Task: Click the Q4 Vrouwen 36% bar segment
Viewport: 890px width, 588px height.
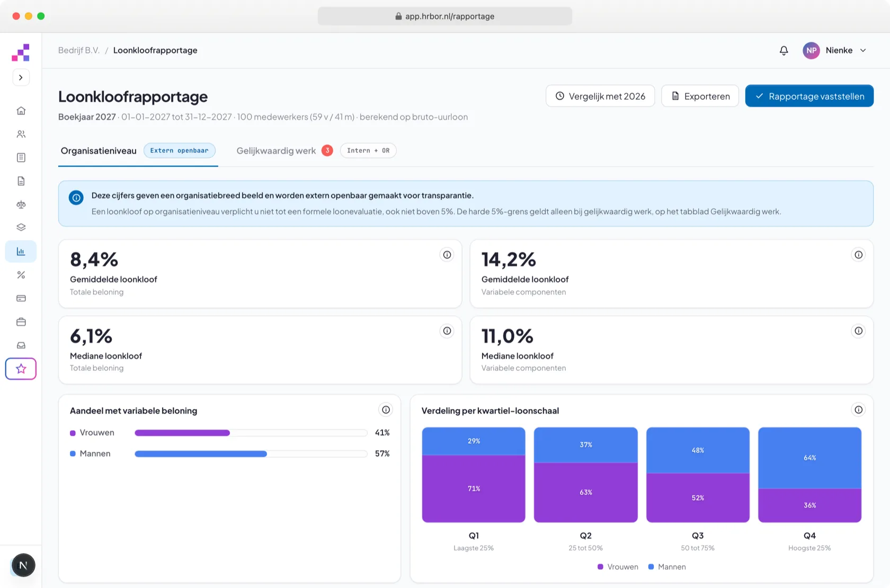Action: [x=809, y=505]
